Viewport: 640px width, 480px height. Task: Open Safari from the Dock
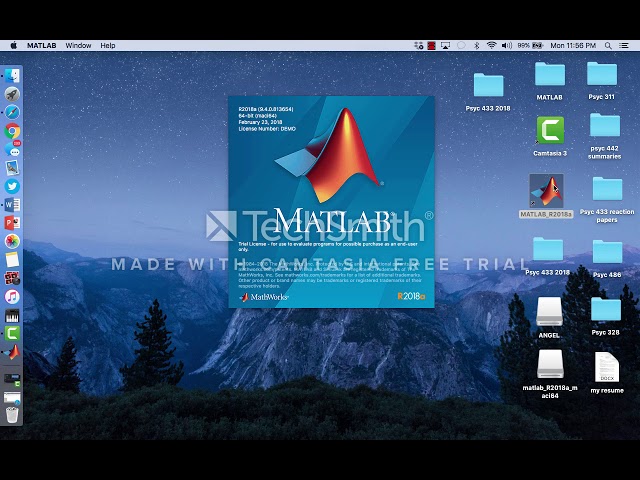click(x=12, y=112)
